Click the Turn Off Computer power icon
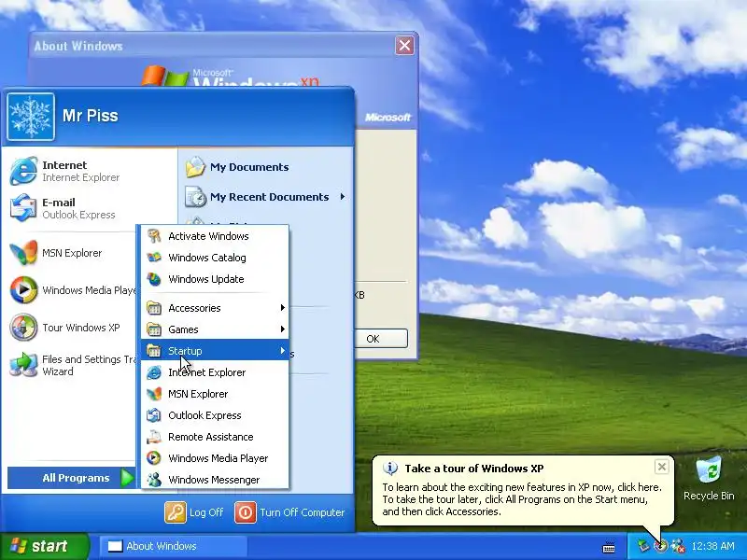The width and height of the screenshot is (747, 560). 246,512
